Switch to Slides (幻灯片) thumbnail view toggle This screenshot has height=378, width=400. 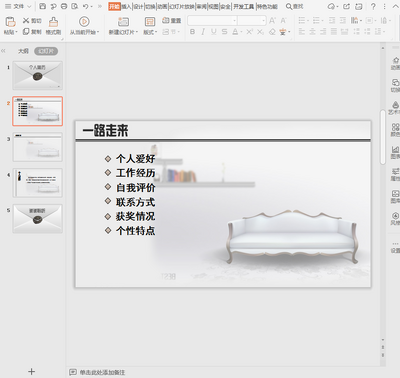click(x=46, y=51)
